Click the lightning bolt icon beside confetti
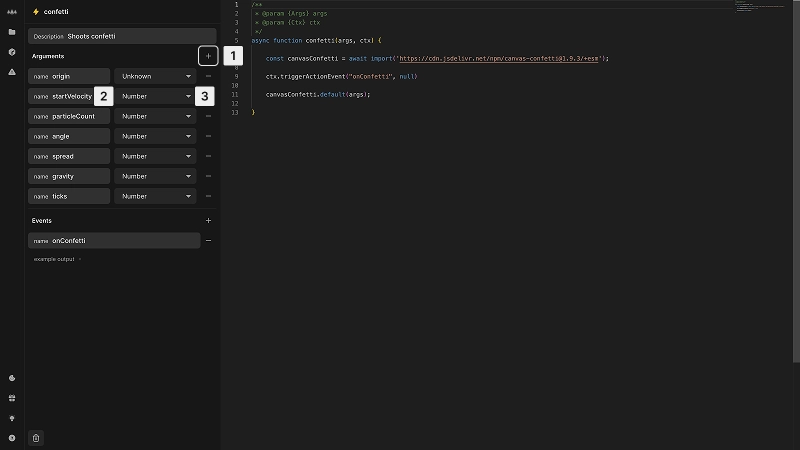 pyautogui.click(x=36, y=12)
